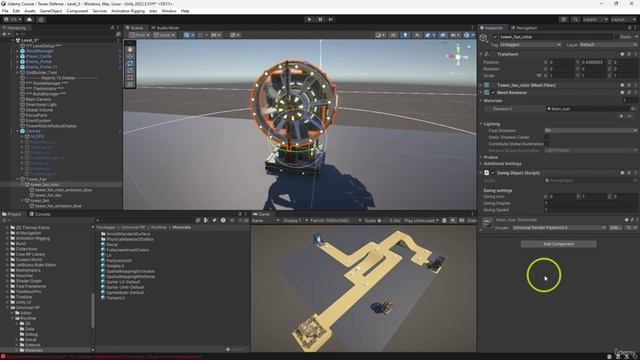Open the File menu

(5, 11)
